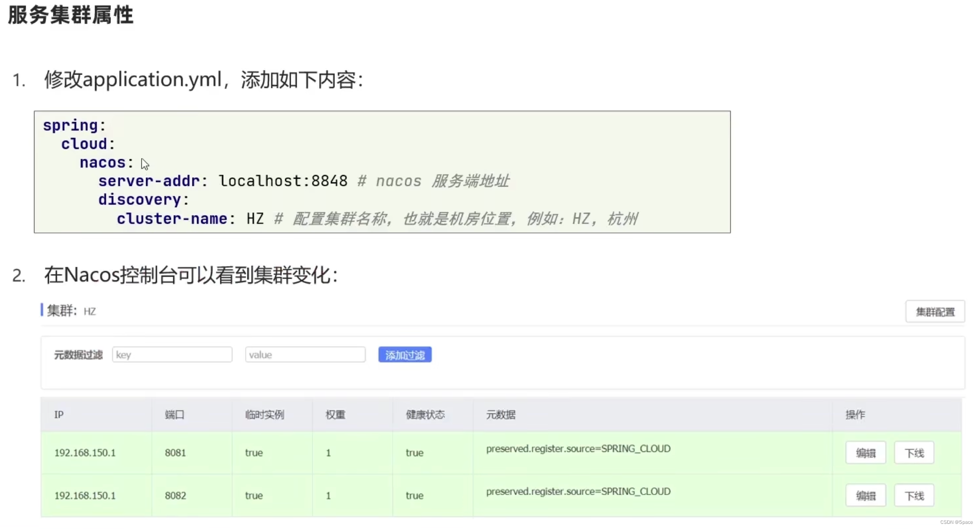Click metadata text in the 8082 row
The width and height of the screenshot is (980, 529).
click(x=578, y=491)
